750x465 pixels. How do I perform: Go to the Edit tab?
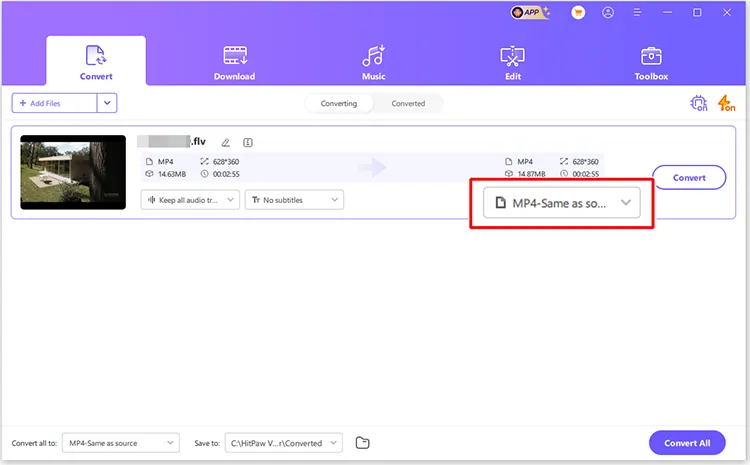click(x=513, y=63)
